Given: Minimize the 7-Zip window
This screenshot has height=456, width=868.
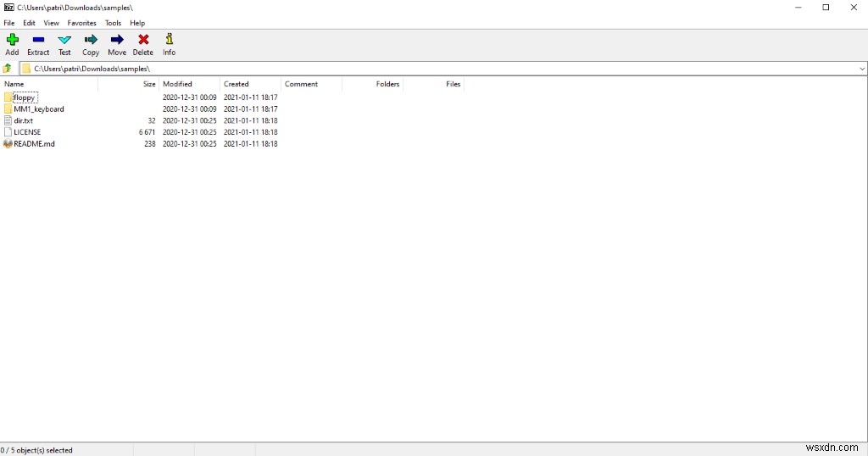Looking at the screenshot, I should point(798,8).
